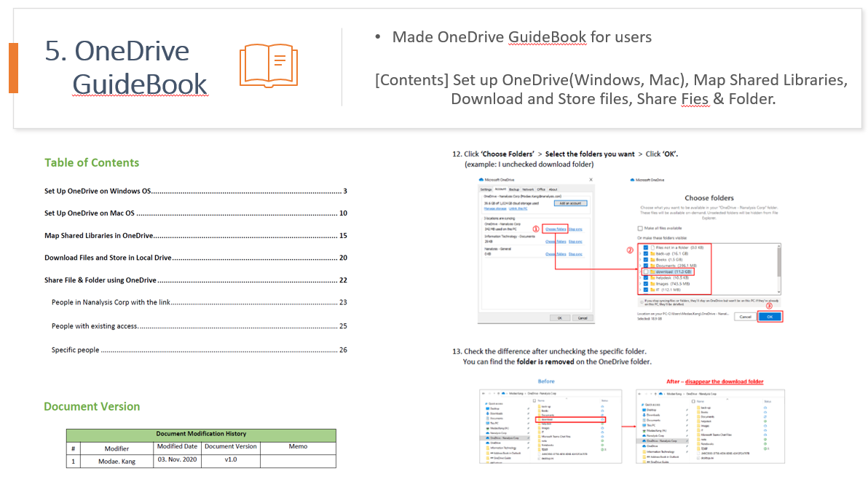Click the Status column header in Before explorer
Screen dimensions: 868x490
604,401
